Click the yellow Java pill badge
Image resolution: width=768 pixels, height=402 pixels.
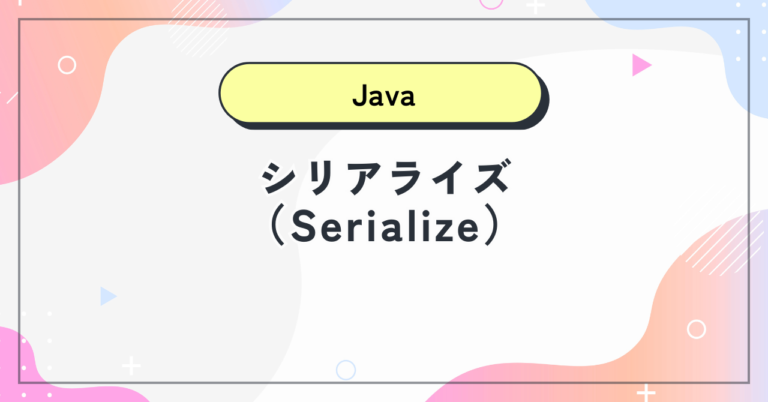pyautogui.click(x=381, y=93)
